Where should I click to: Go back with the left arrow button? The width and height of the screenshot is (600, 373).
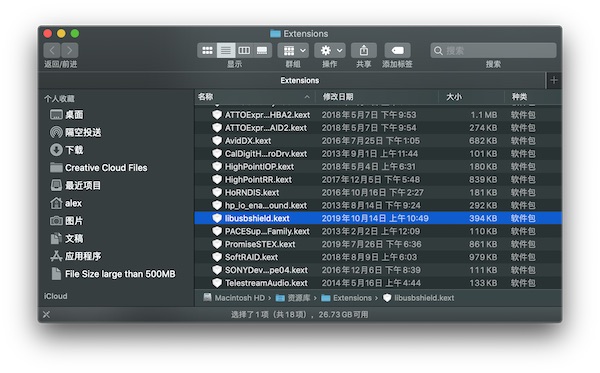52,50
